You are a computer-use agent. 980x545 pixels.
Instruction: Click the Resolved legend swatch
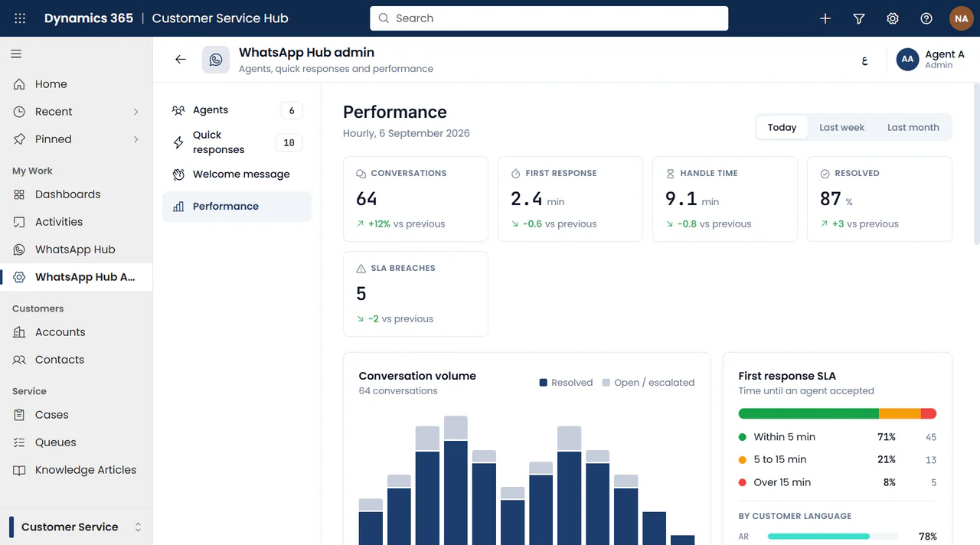click(544, 383)
